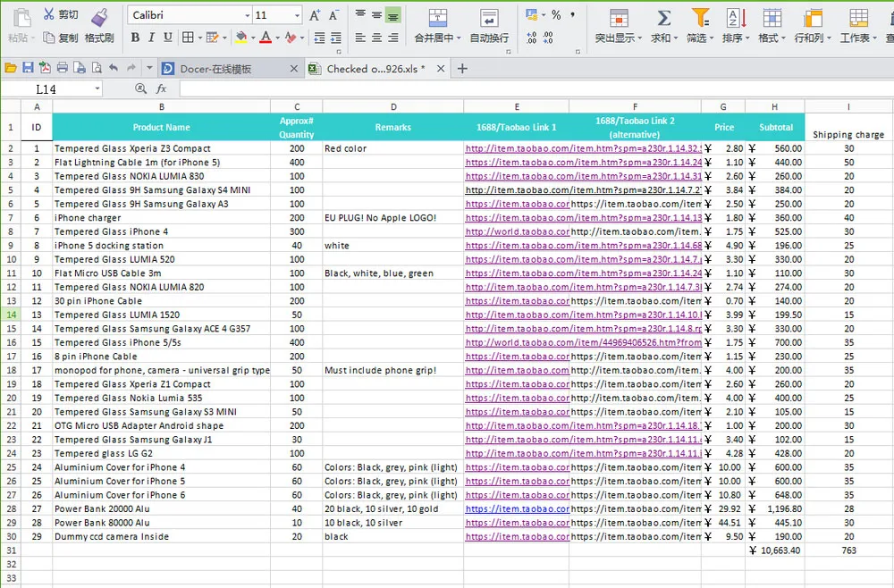Viewport: 894px width, 588px height.
Task: Select the Product Name header cell
Action: pyautogui.click(x=161, y=127)
